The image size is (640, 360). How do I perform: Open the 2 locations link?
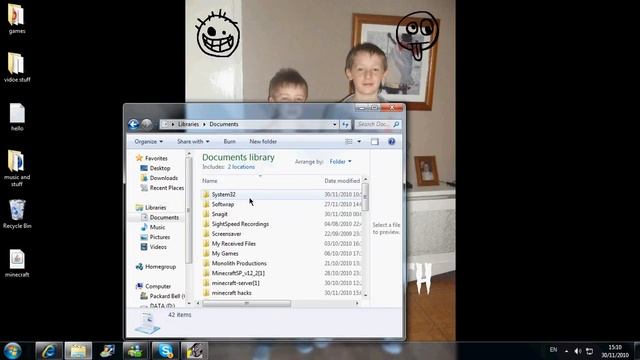(x=241, y=167)
